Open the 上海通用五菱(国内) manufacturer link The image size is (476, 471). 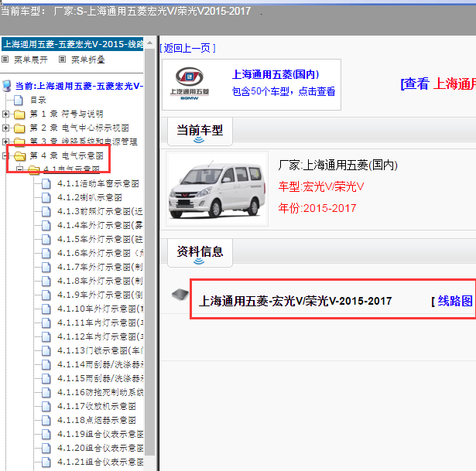[x=276, y=74]
